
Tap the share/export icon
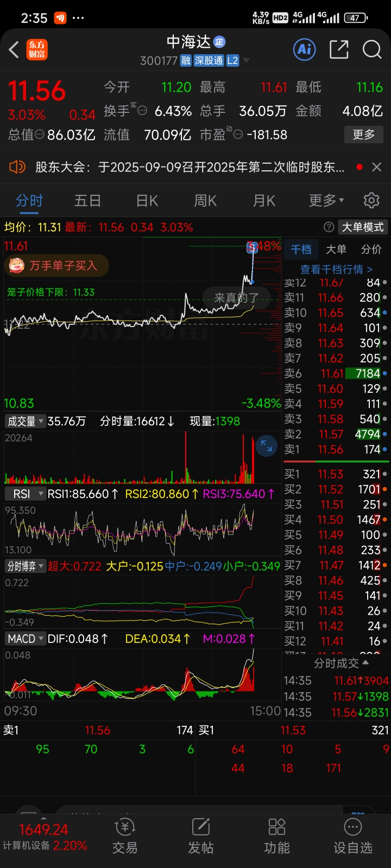(x=339, y=49)
